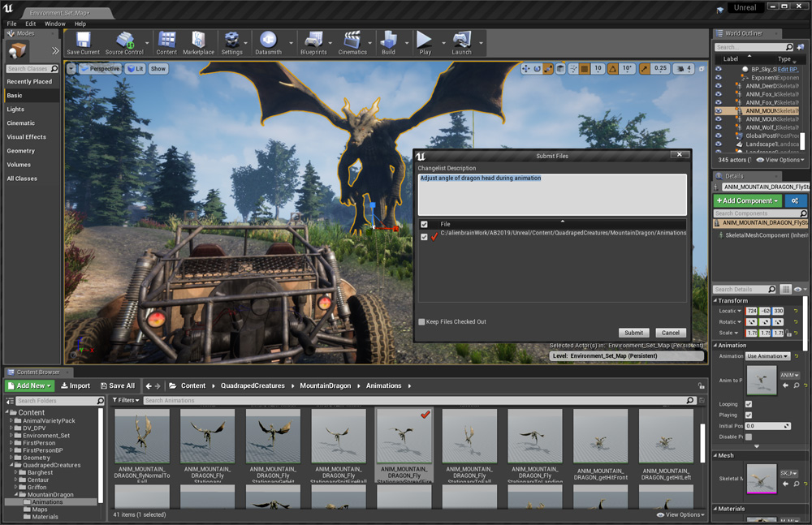
Task: Toggle the scale snap icon
Action: coord(645,68)
